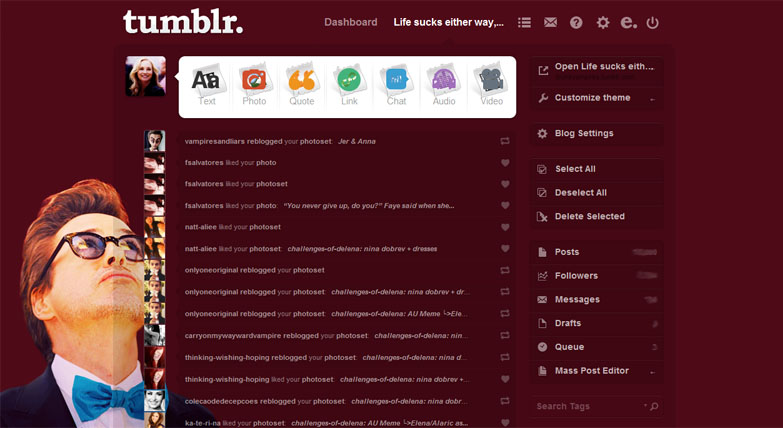This screenshot has width=783, height=428.
Task: Log out with the power icon
Action: pos(653,22)
